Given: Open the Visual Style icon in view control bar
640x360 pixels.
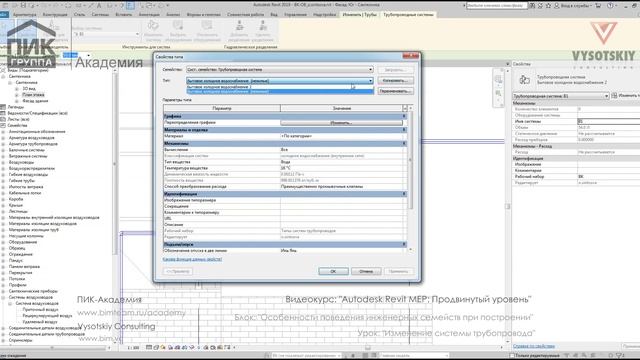Looking at the screenshot, I should click(x=156, y=347).
